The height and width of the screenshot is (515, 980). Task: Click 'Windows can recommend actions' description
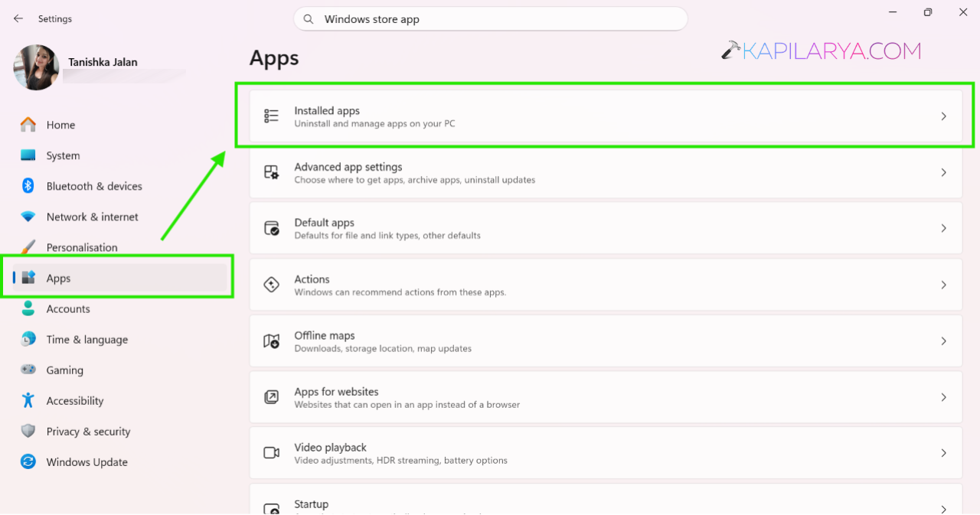click(x=400, y=292)
